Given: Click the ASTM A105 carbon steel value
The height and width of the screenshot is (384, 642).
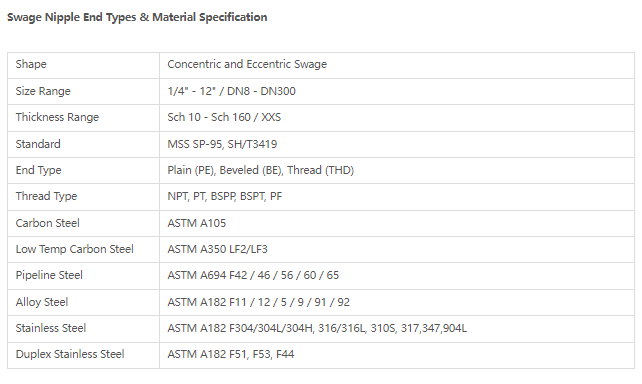Looking at the screenshot, I should (x=197, y=223).
